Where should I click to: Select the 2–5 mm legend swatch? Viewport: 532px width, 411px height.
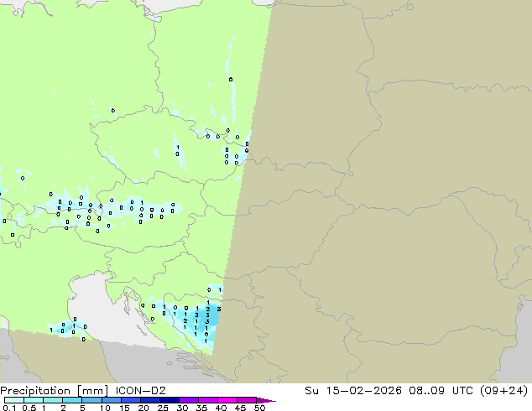[72, 400]
